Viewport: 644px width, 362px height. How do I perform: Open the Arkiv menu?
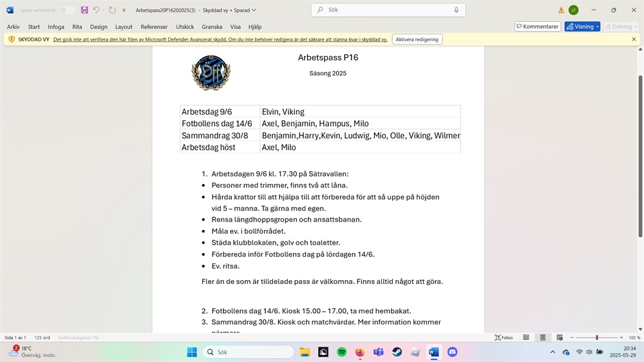(x=13, y=27)
